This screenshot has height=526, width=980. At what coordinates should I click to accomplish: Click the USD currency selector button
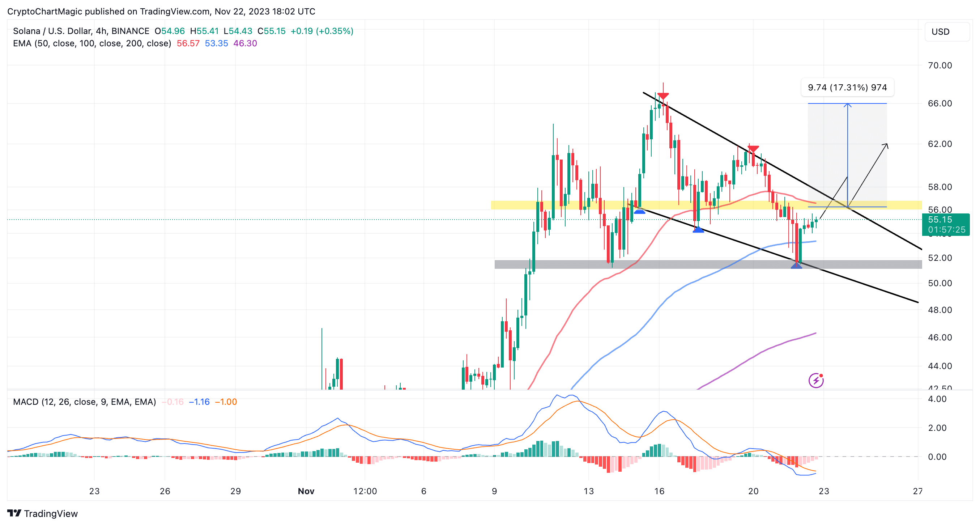click(946, 31)
